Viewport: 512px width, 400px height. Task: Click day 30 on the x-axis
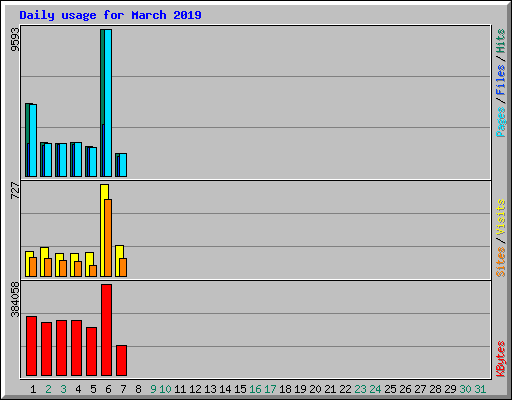click(x=465, y=389)
